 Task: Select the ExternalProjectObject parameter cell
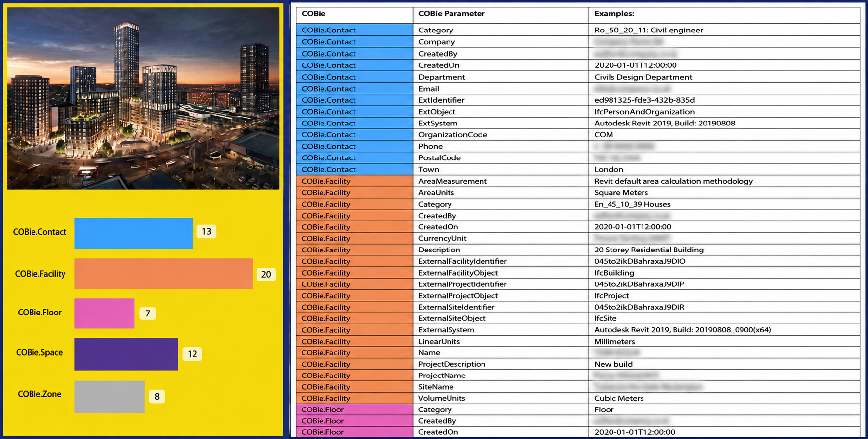click(501, 295)
